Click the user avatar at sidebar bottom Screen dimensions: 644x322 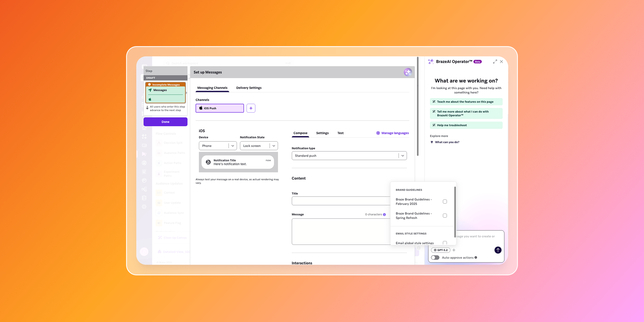(x=144, y=251)
